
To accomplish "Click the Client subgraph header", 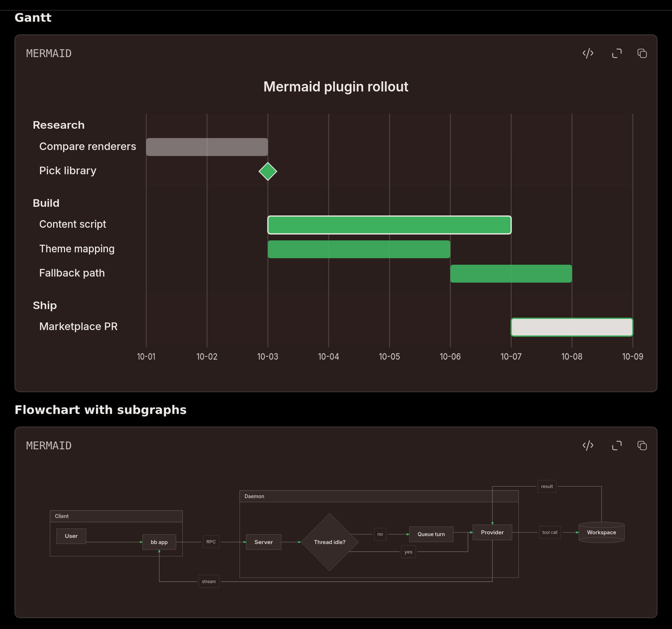I will click(x=116, y=516).
